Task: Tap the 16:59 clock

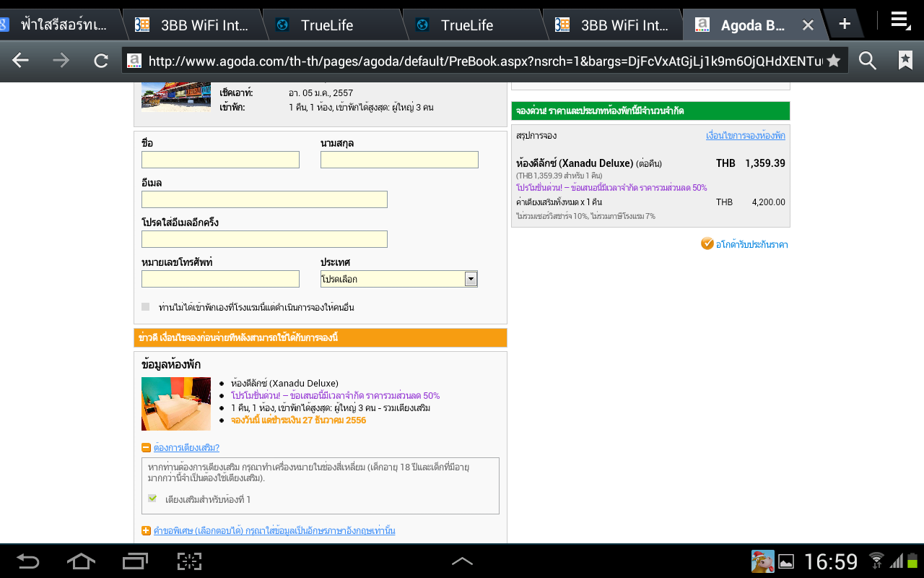Action: (831, 561)
